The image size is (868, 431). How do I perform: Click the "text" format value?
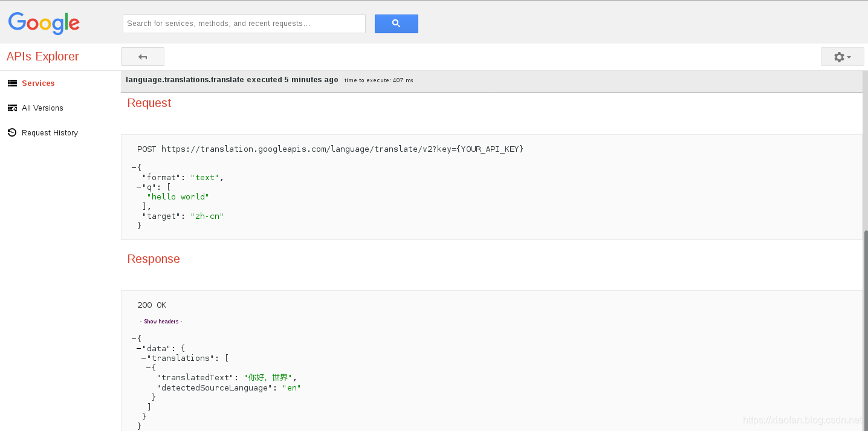(x=205, y=177)
